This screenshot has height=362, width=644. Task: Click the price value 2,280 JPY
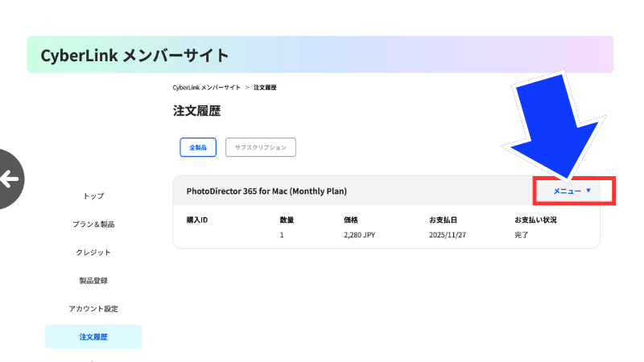pyautogui.click(x=359, y=235)
